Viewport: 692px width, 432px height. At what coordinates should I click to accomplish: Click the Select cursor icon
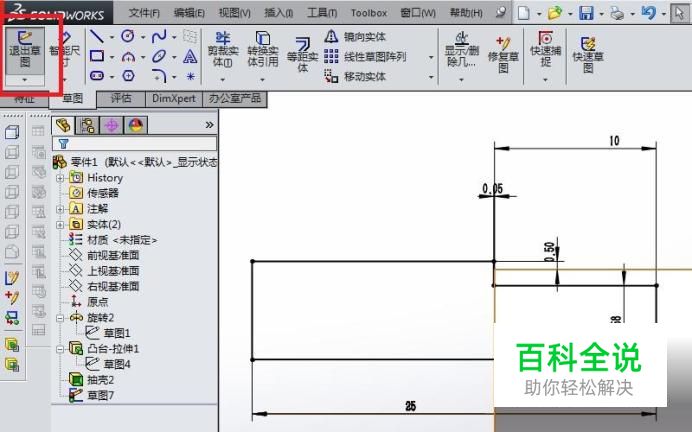(x=679, y=13)
